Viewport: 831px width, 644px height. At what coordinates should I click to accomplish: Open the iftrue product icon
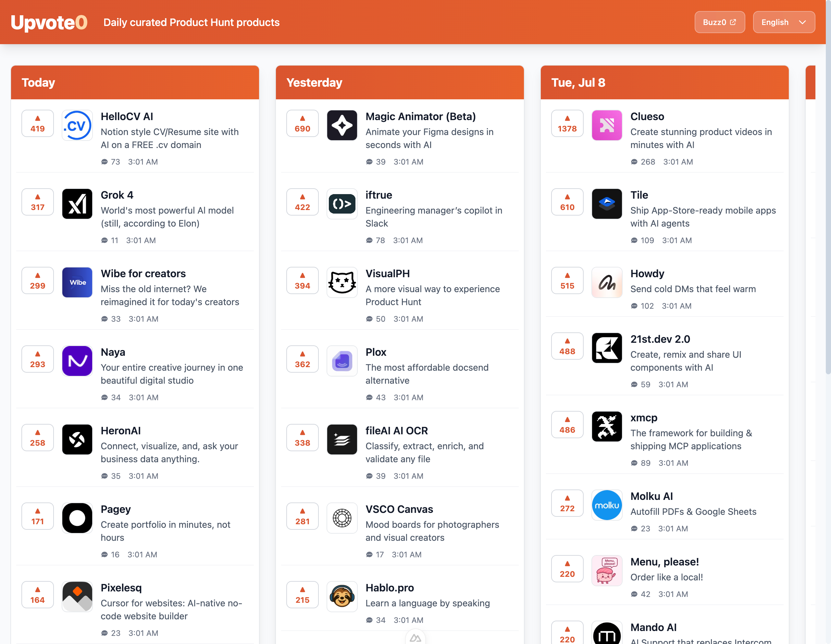342,204
